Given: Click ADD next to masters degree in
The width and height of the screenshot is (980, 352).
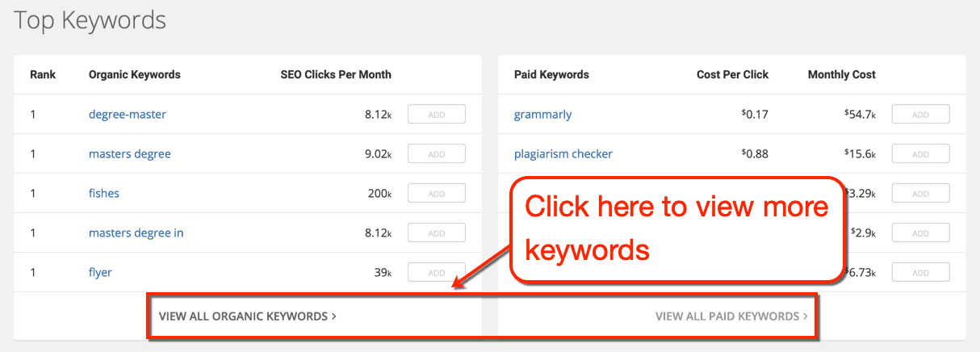Looking at the screenshot, I should (436, 233).
